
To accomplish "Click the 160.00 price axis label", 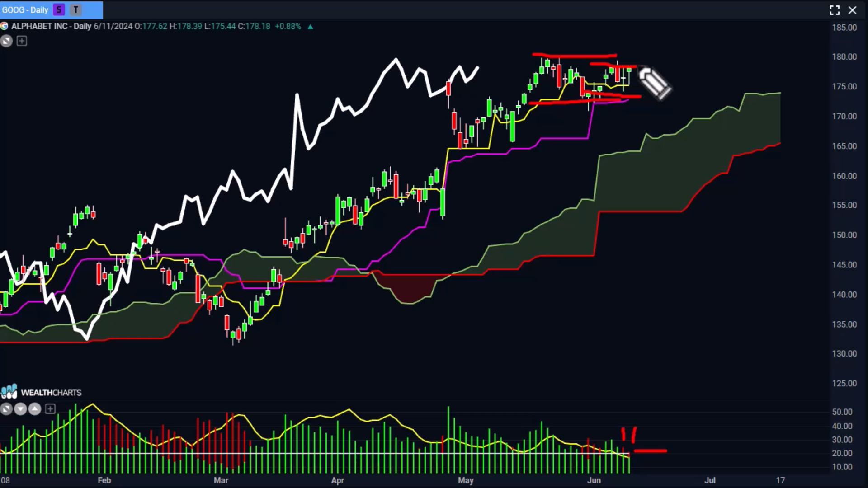I will click(x=844, y=176).
